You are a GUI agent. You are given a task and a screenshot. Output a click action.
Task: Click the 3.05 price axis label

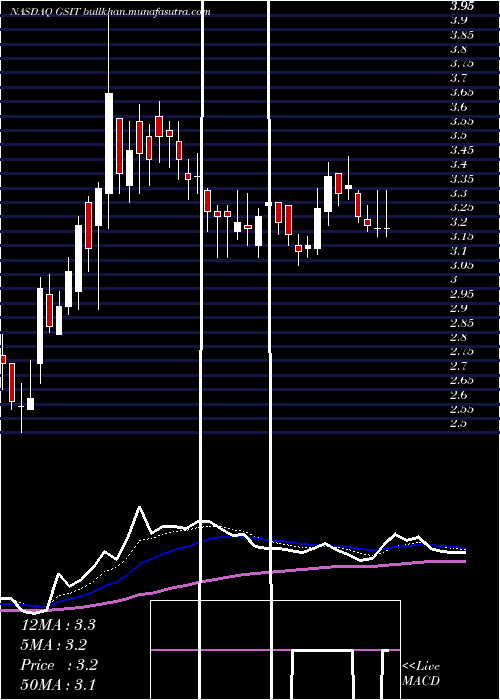pos(464,265)
